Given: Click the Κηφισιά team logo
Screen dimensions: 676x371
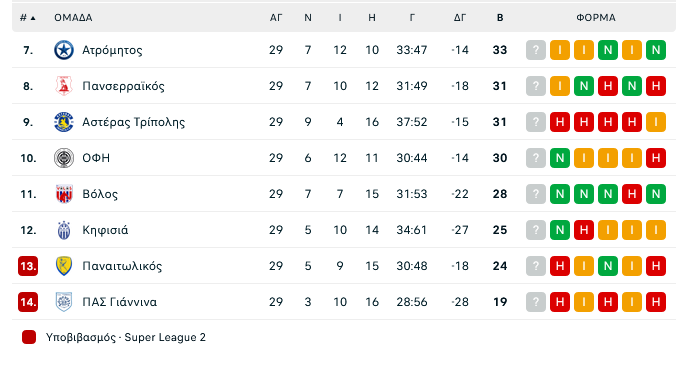Looking at the screenshot, I should [x=64, y=230].
